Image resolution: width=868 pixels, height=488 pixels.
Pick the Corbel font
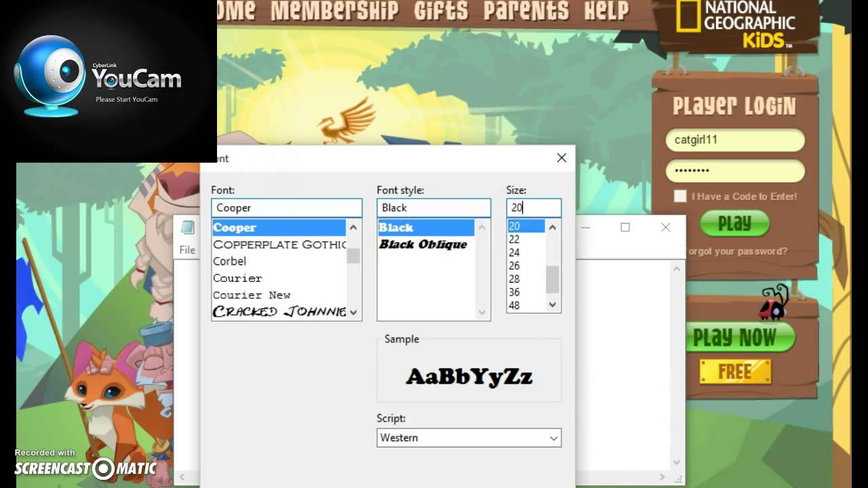pos(279,261)
